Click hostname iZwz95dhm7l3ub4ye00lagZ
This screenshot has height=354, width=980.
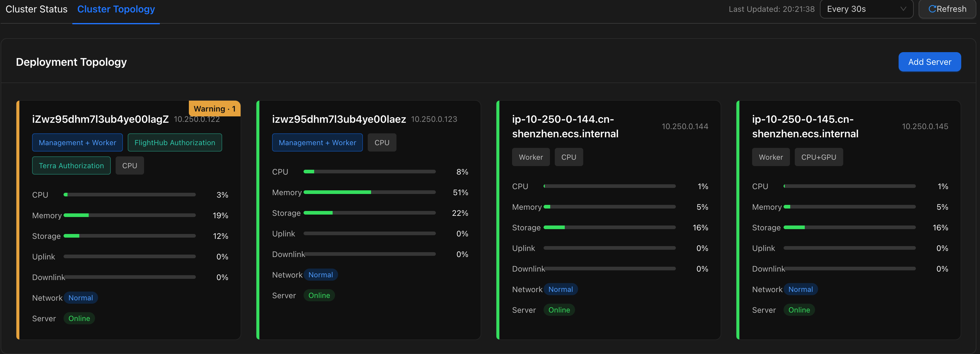100,119
